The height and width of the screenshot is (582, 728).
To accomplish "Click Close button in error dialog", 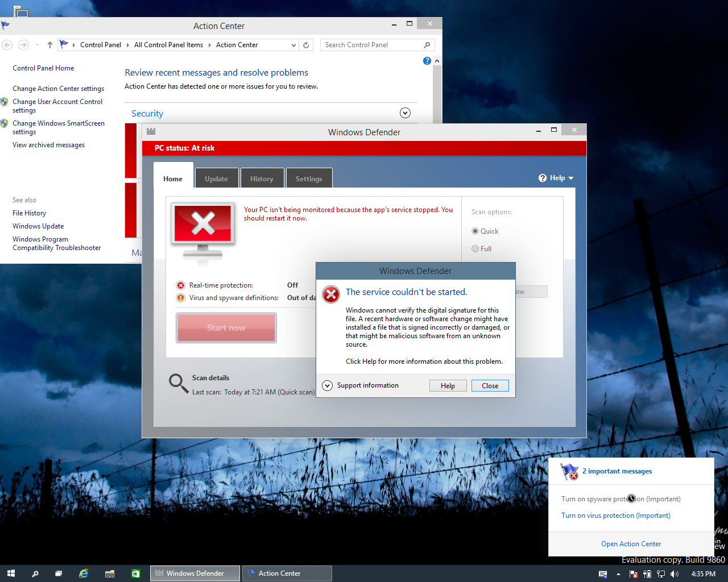I will click(490, 385).
